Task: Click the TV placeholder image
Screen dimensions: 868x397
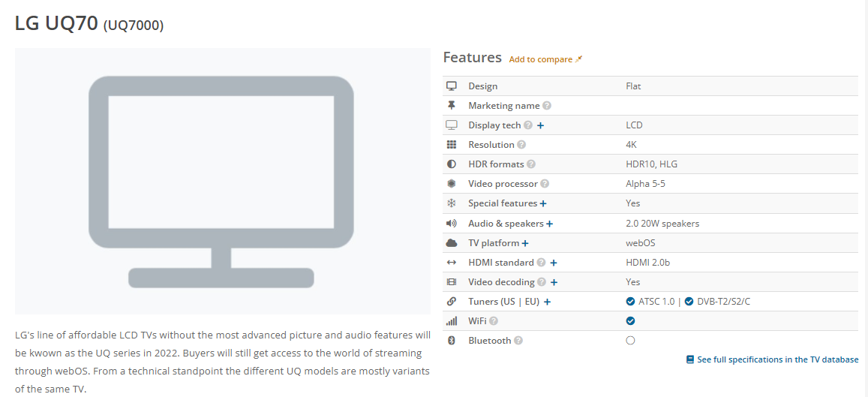Action: [x=223, y=181]
